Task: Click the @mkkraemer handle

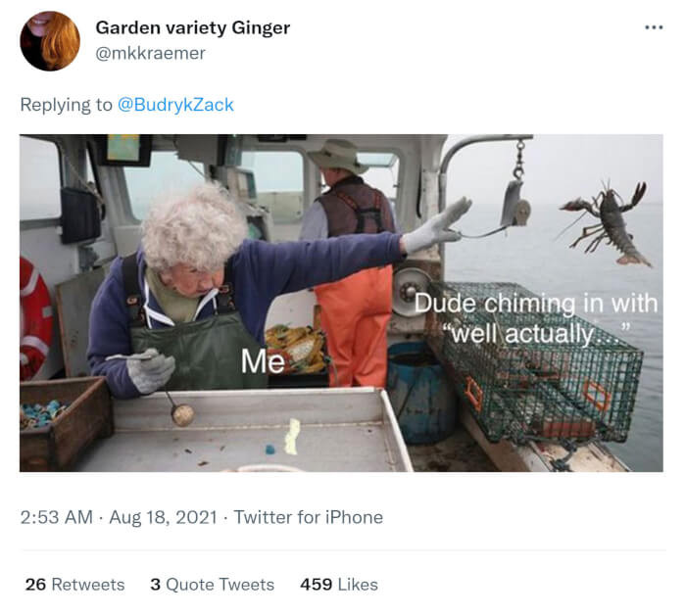Action: pyautogui.click(x=150, y=53)
